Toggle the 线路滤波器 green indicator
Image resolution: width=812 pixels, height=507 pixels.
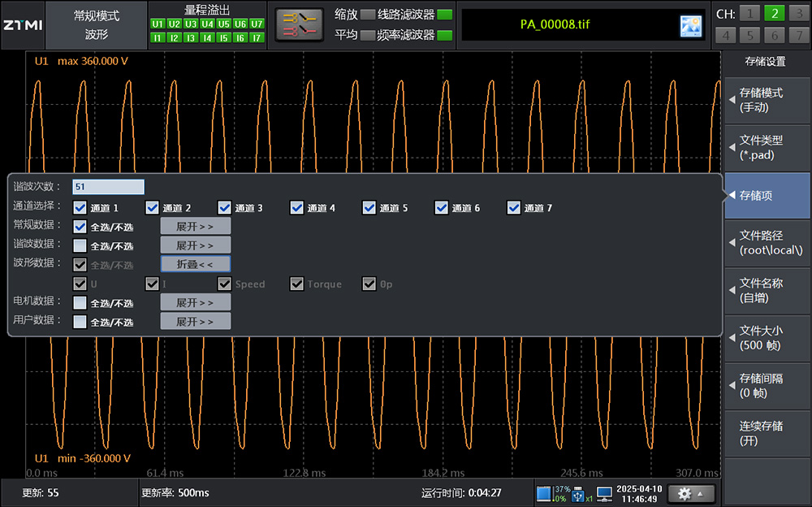(x=445, y=15)
